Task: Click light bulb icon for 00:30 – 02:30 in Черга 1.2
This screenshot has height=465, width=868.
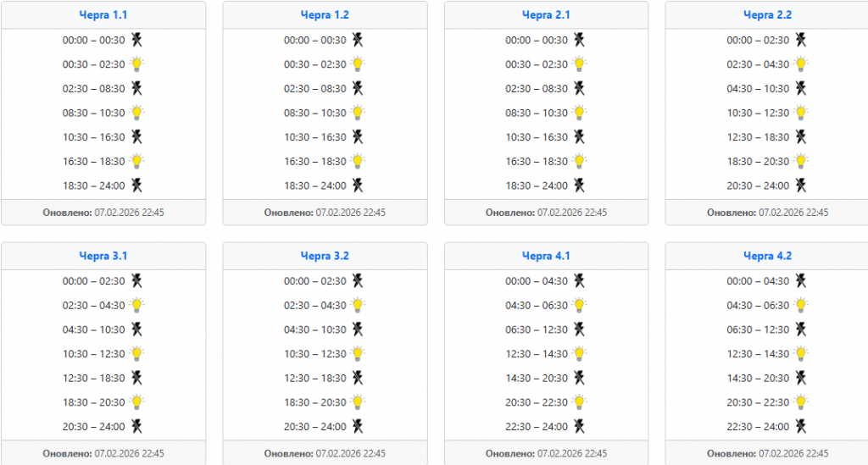Action: (358, 64)
